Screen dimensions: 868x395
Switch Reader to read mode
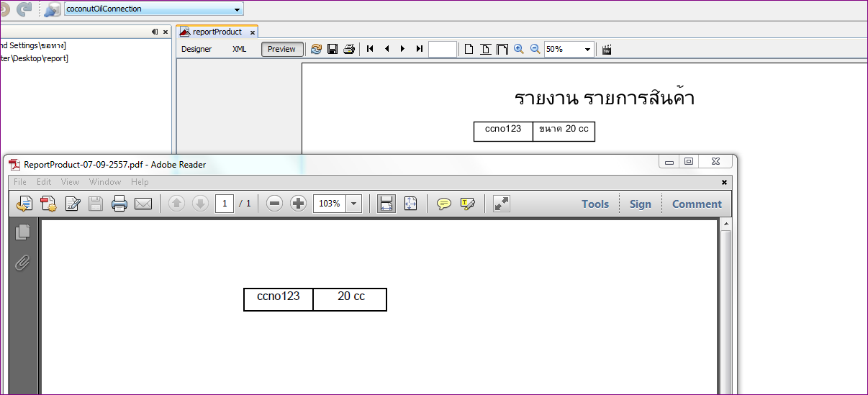tap(502, 204)
